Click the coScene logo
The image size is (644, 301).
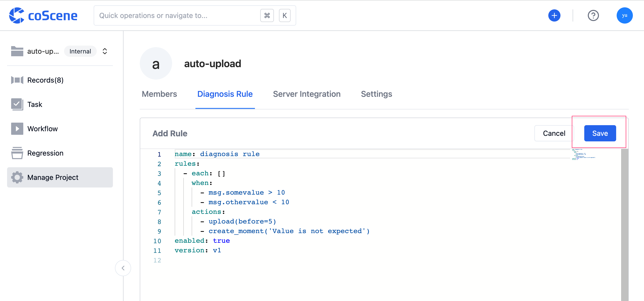point(43,15)
